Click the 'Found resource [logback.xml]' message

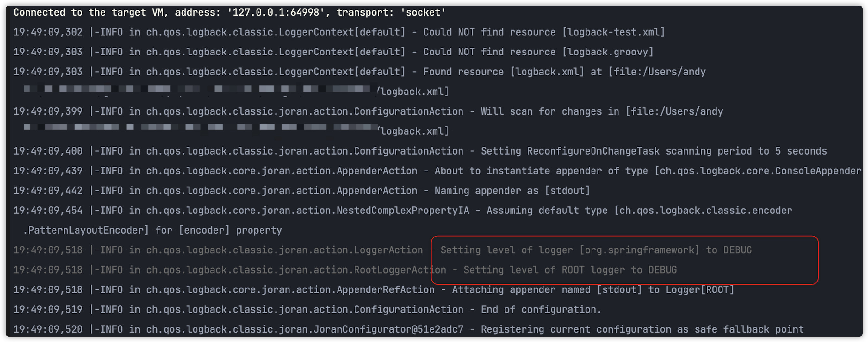[503, 72]
